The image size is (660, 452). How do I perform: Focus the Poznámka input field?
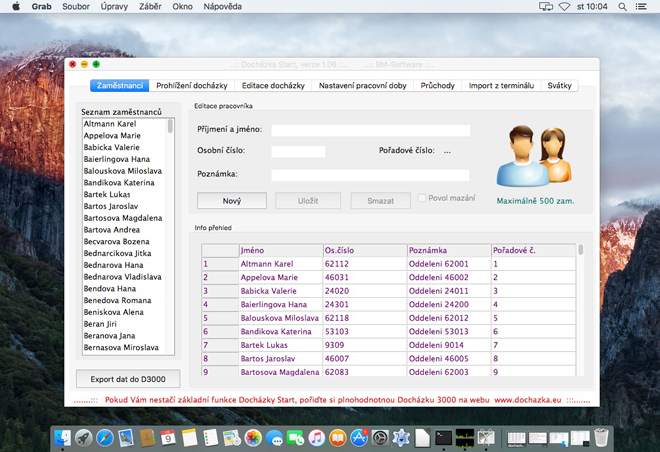coord(370,175)
